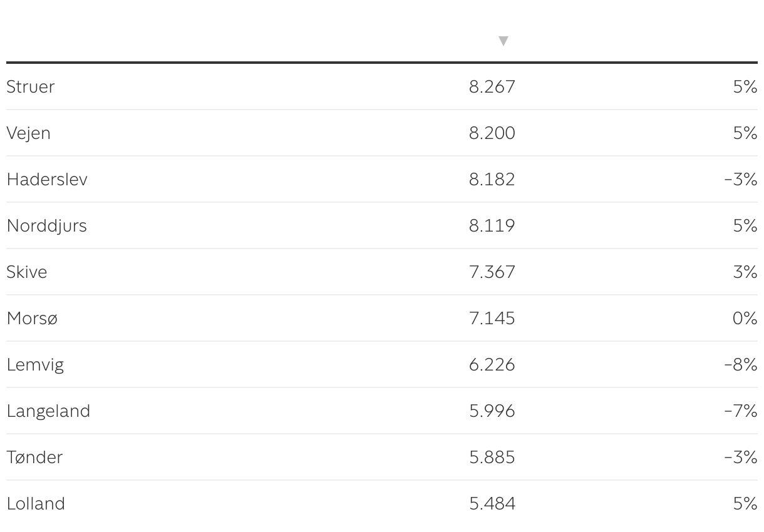
Task: Select Lemvig in the list
Action: pos(35,365)
